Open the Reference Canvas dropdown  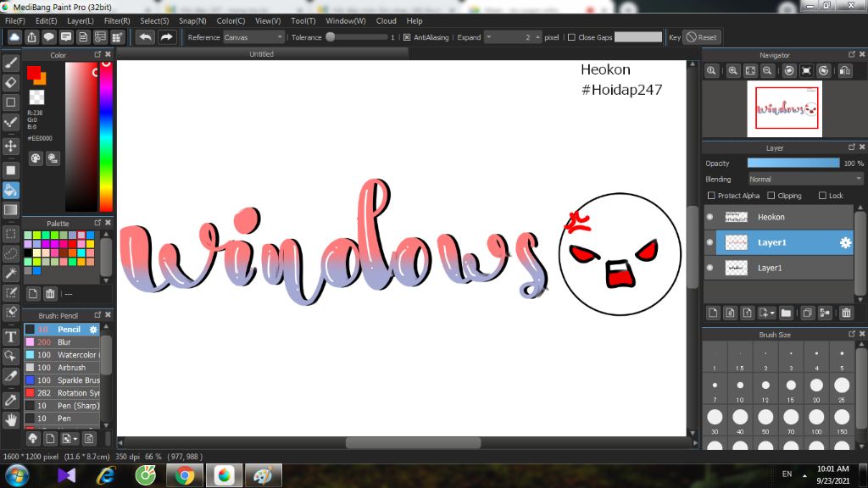[x=253, y=37]
